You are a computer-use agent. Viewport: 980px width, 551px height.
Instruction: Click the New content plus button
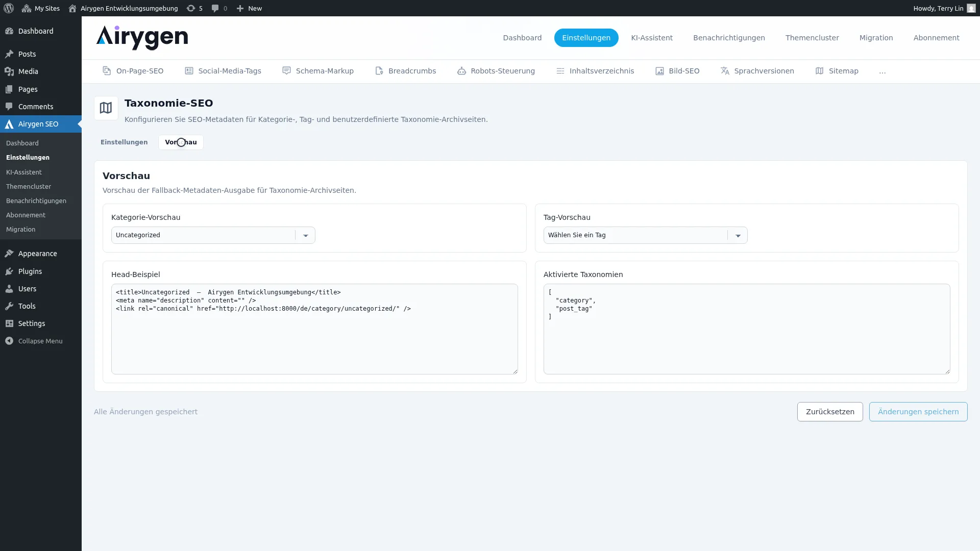tap(249, 8)
